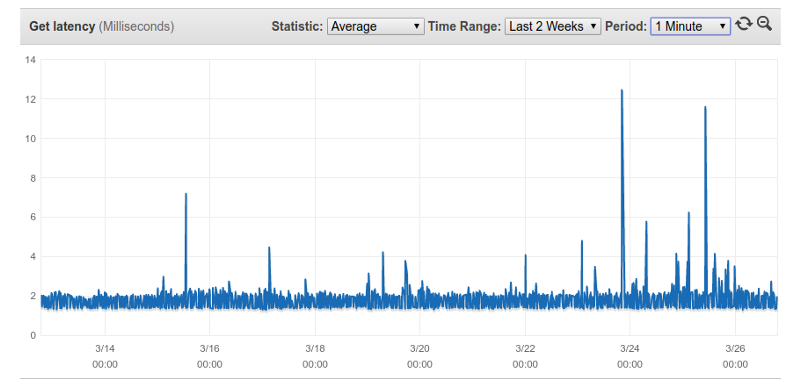Image resolution: width=800 pixels, height=379 pixels.
Task: Click the Statistic label text
Action: (297, 27)
